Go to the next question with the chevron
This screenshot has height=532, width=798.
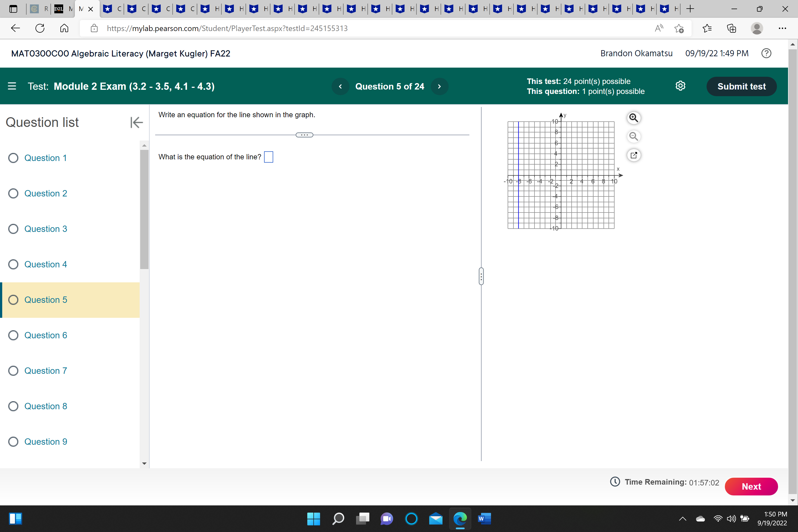439,86
